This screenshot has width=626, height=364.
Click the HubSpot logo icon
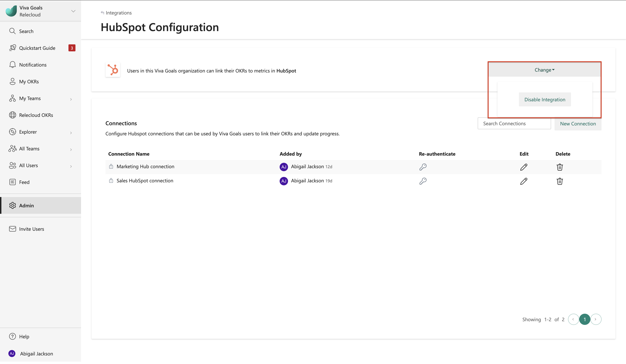113,70
